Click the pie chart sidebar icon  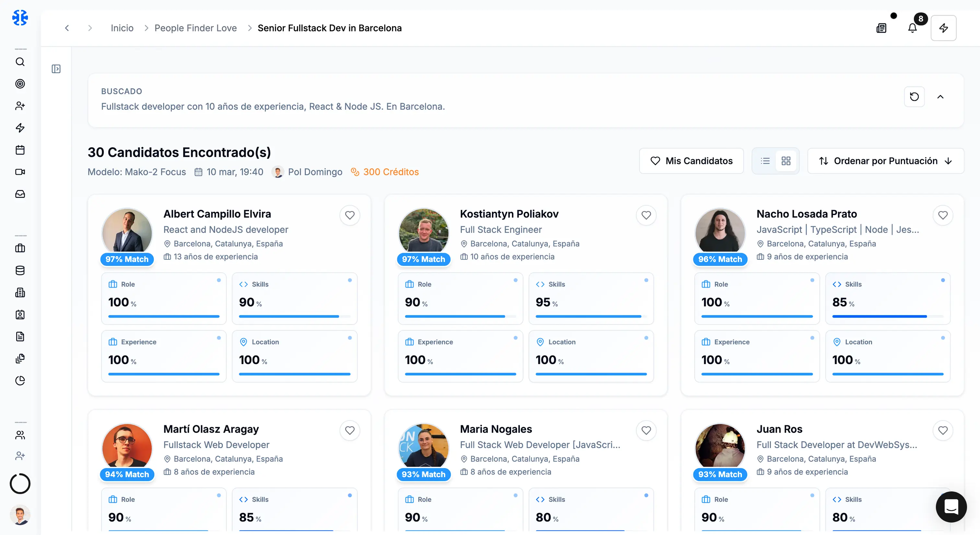pos(20,381)
